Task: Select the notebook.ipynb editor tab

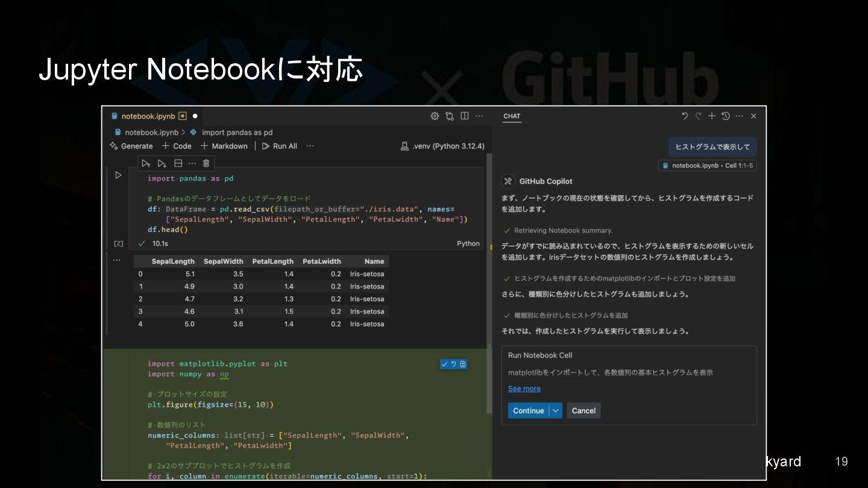Action: coord(148,116)
